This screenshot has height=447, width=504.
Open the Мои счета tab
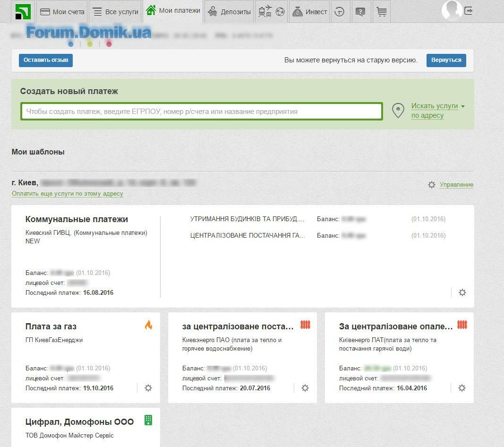(x=62, y=12)
